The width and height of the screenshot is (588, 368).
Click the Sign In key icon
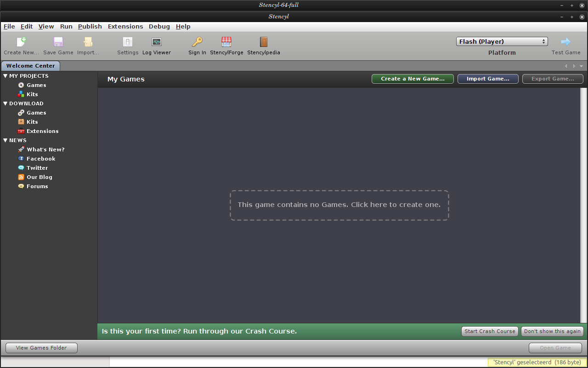(x=197, y=42)
